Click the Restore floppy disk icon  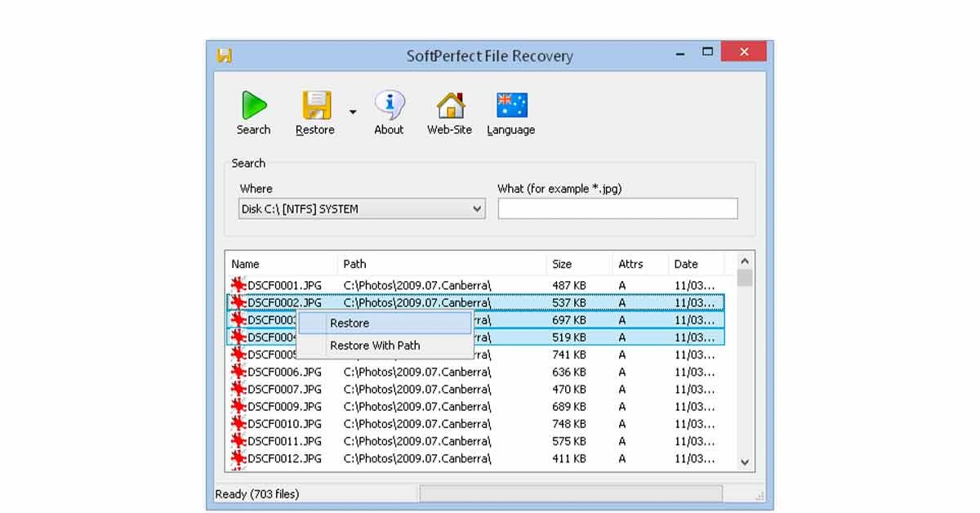pos(314,105)
